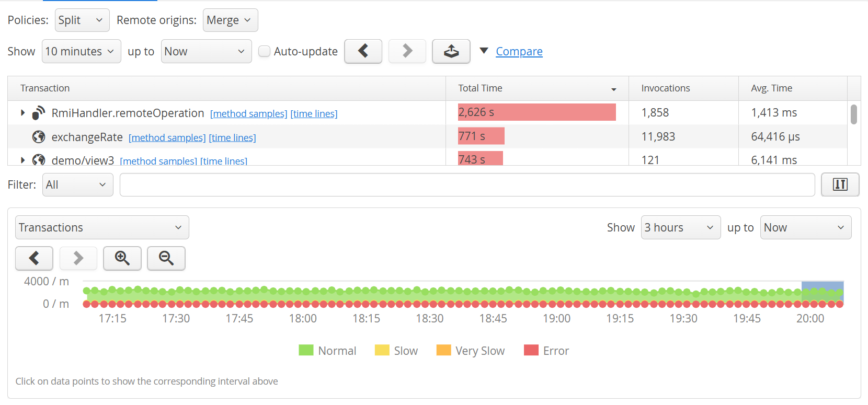Open time lines for demo/view3
This screenshot has height=405, width=868.
tap(224, 161)
